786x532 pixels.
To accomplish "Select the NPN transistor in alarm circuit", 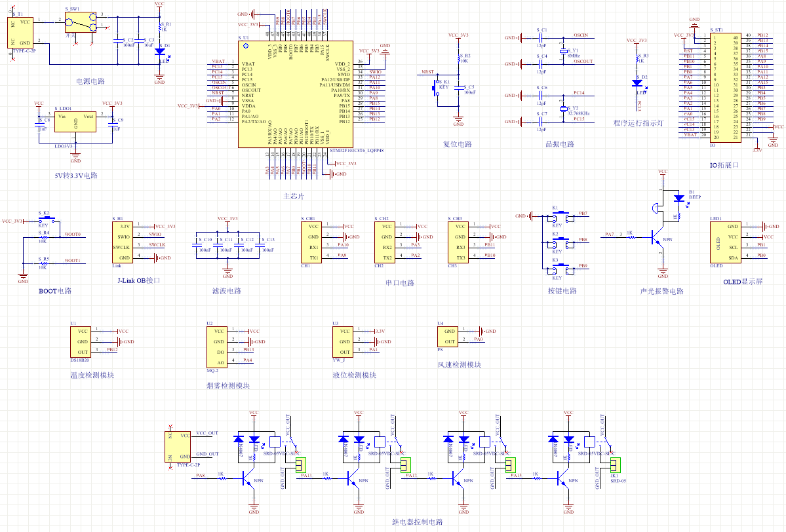I will (x=657, y=237).
